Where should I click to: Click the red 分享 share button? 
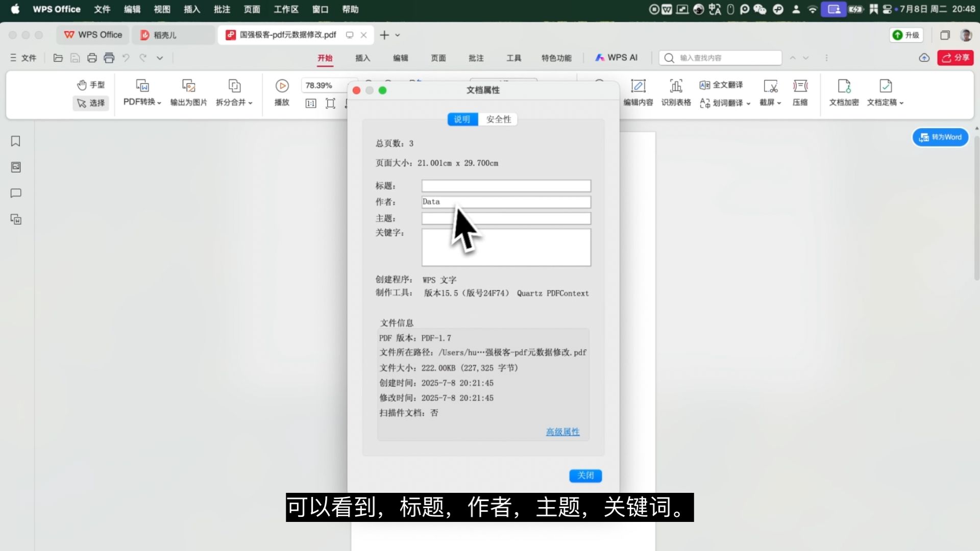click(955, 58)
